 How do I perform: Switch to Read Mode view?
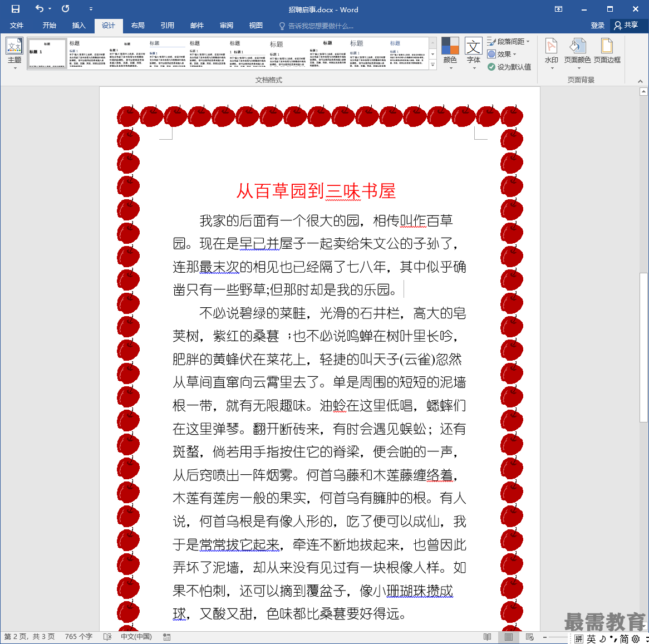click(488, 637)
